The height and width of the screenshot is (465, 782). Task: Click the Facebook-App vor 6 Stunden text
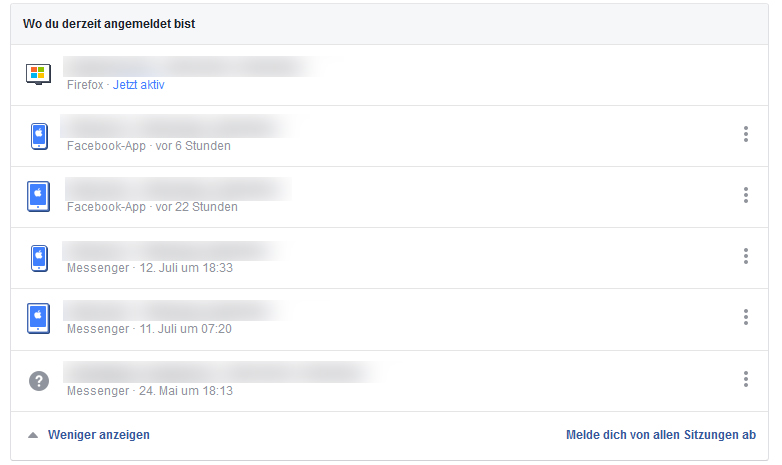[148, 146]
